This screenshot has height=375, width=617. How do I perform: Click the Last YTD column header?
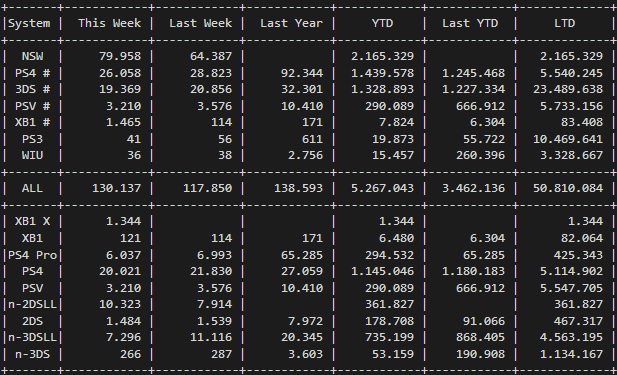[x=470, y=23]
